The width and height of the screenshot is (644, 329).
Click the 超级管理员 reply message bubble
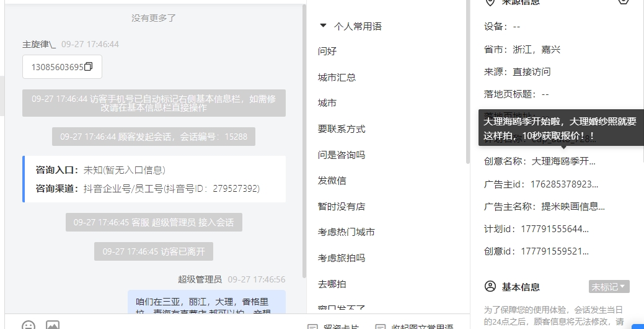coord(206,302)
